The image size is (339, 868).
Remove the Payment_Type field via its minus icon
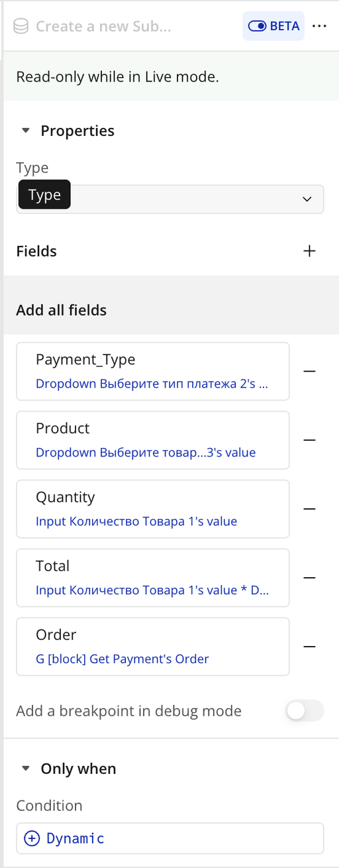[309, 371]
